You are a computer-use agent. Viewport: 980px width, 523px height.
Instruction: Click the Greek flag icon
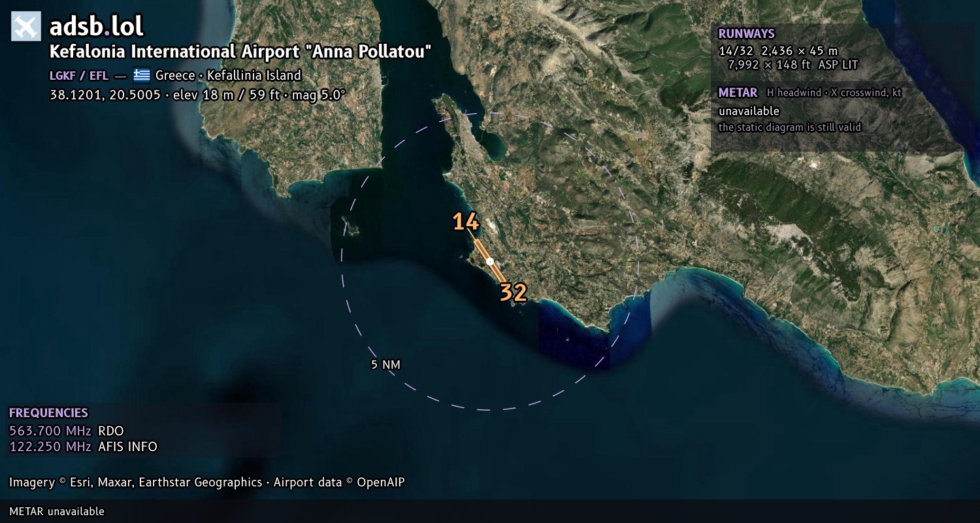pyautogui.click(x=142, y=75)
